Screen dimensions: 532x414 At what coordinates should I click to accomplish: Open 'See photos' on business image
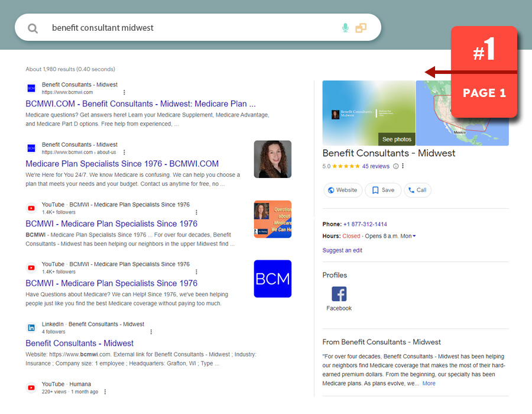click(397, 139)
